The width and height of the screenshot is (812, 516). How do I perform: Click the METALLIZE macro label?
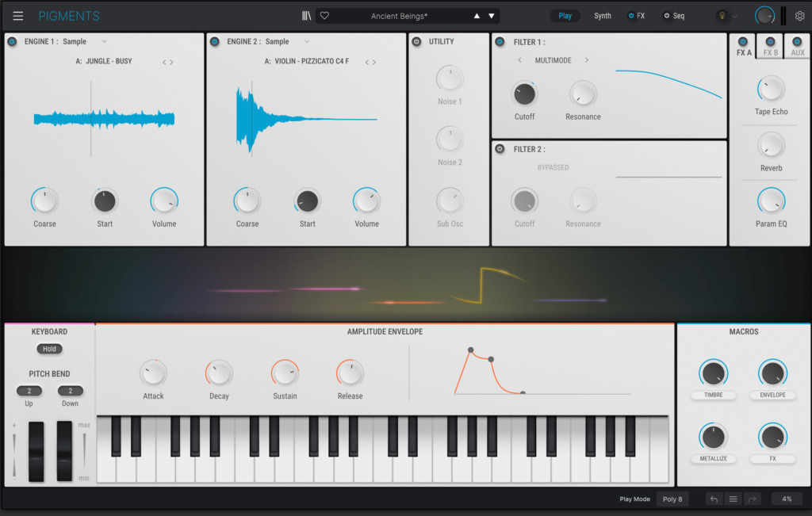[713, 459]
